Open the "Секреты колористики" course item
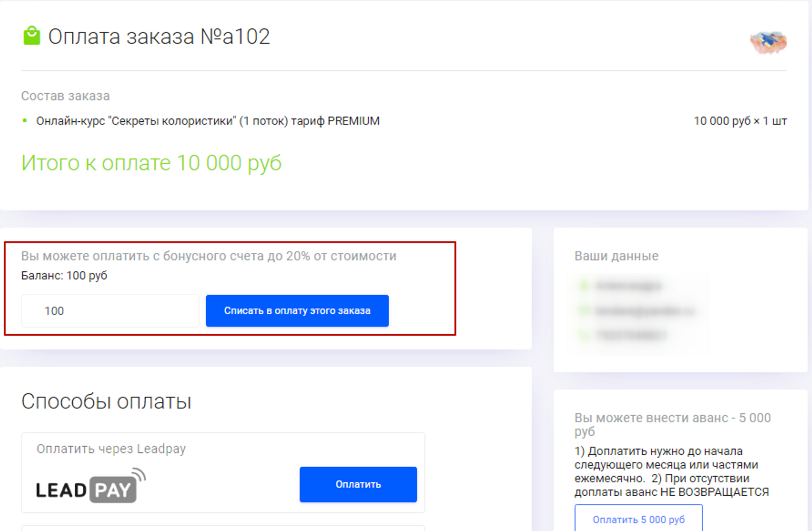 pyautogui.click(x=207, y=121)
